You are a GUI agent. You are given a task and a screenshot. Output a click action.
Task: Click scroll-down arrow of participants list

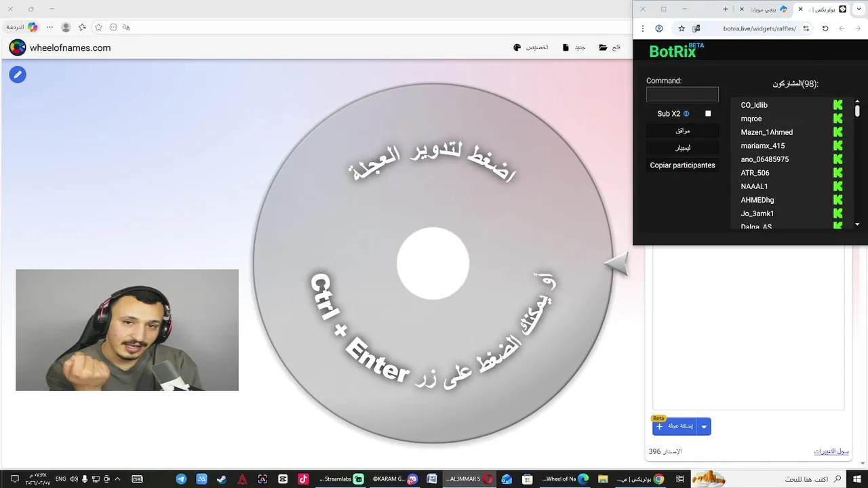(x=857, y=224)
